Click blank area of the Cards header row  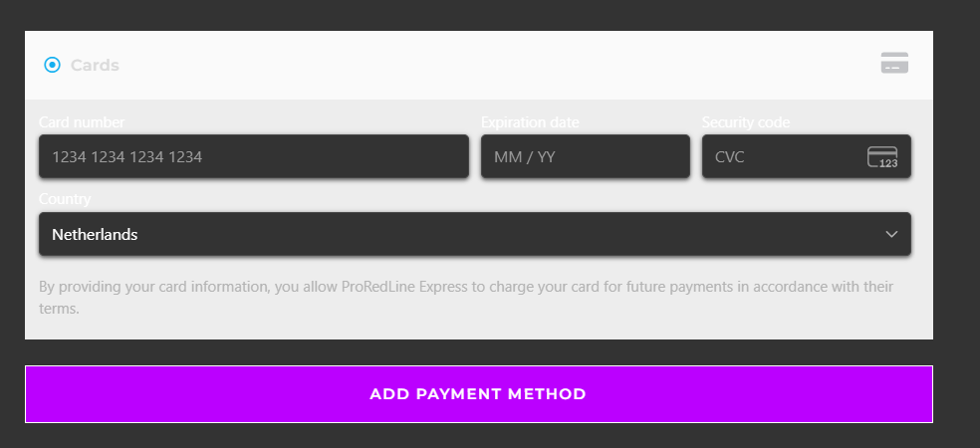pyautogui.click(x=500, y=65)
